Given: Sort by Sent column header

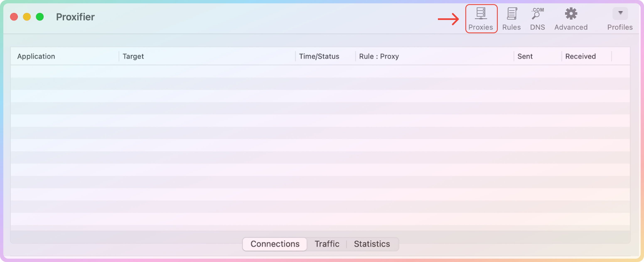Looking at the screenshot, I should tap(525, 56).
